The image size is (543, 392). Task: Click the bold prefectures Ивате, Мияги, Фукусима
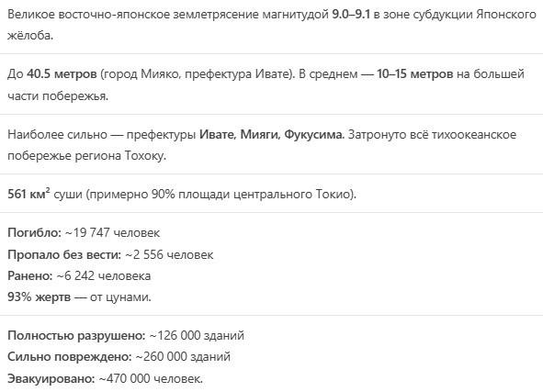point(272,134)
